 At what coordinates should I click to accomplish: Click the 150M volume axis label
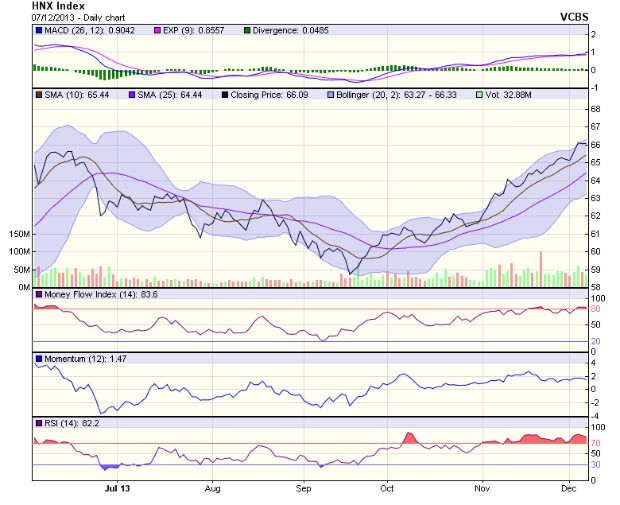click(x=17, y=233)
